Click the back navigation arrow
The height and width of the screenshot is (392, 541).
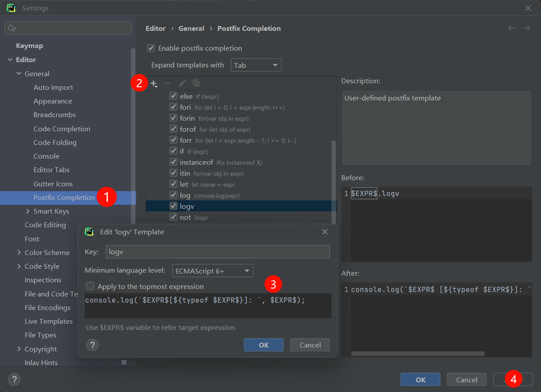coord(511,28)
